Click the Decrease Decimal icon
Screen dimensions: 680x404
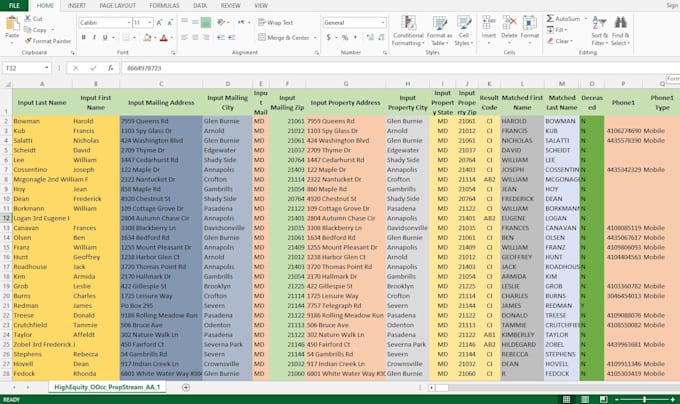[381, 38]
